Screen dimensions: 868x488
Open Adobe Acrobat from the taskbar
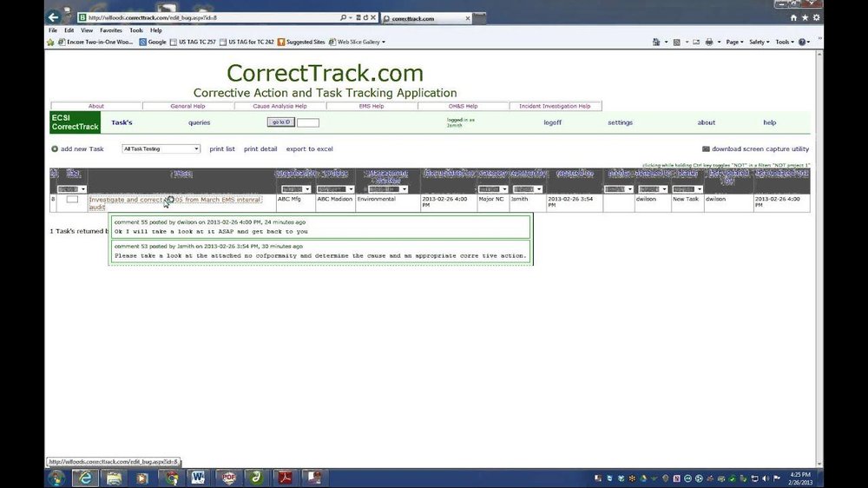[285, 478]
